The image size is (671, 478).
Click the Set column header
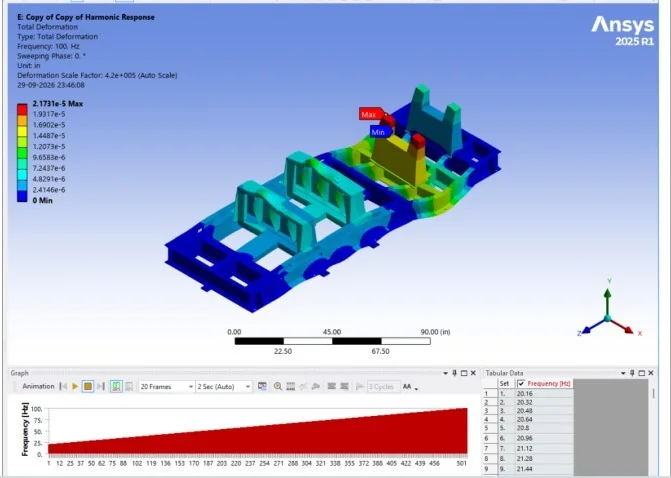[506, 383]
